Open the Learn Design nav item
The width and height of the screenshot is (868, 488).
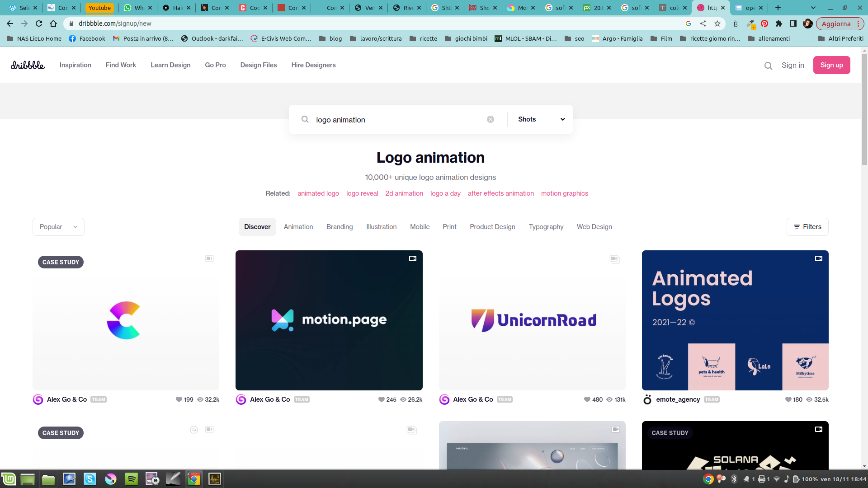pyautogui.click(x=170, y=65)
